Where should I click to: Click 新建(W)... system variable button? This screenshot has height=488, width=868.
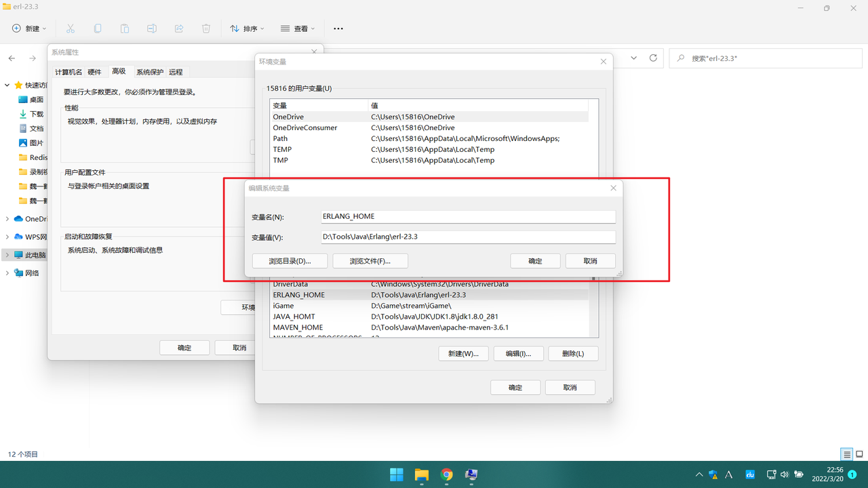coord(463,354)
